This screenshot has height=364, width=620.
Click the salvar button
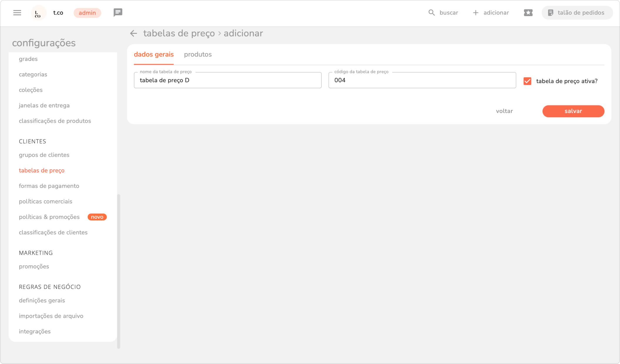[573, 111]
